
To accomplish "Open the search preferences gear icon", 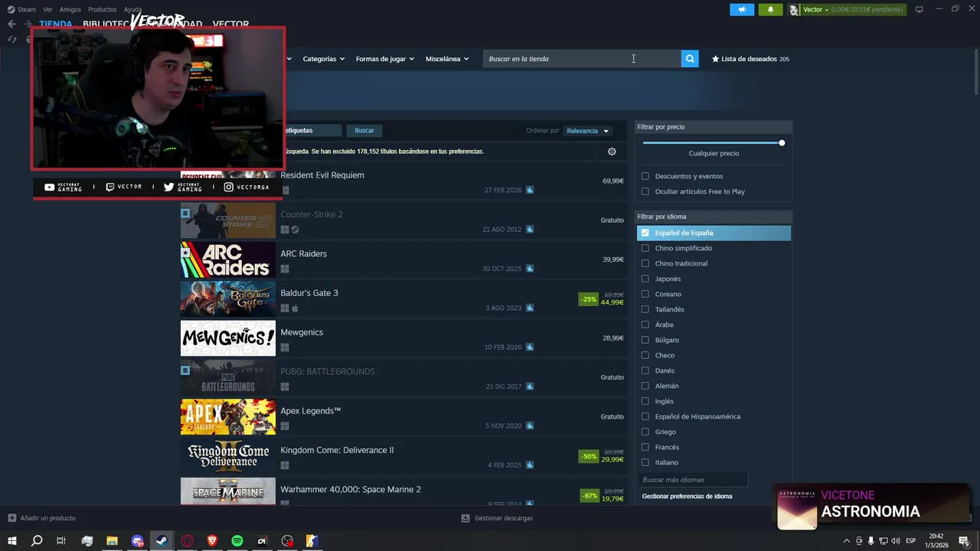I will click(612, 152).
